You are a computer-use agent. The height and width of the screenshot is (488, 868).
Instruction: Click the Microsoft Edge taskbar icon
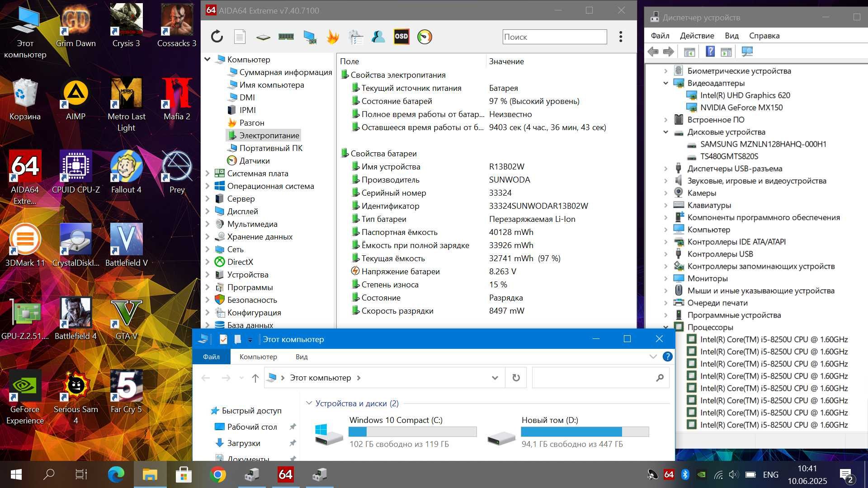[116, 474]
